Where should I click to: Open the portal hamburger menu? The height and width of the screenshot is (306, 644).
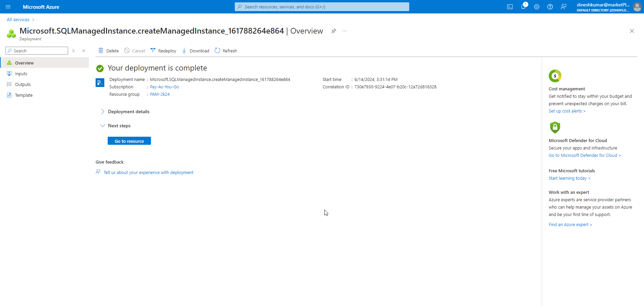pyautogui.click(x=8, y=7)
